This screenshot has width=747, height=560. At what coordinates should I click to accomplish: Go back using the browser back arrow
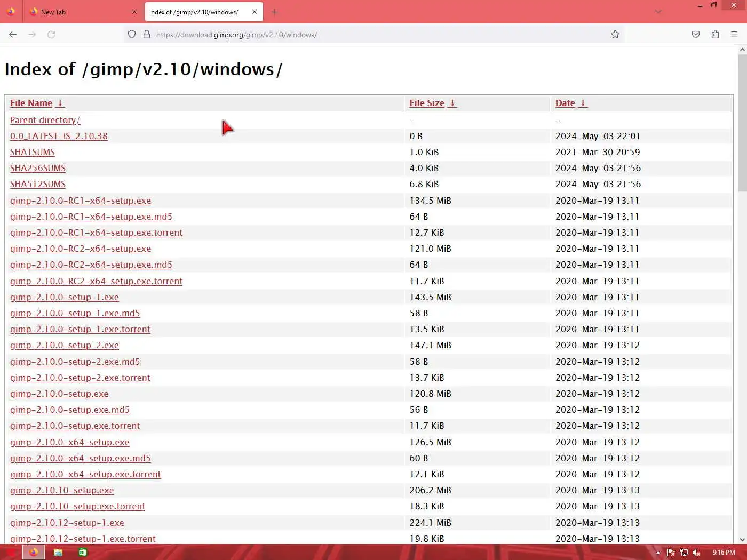(x=13, y=35)
